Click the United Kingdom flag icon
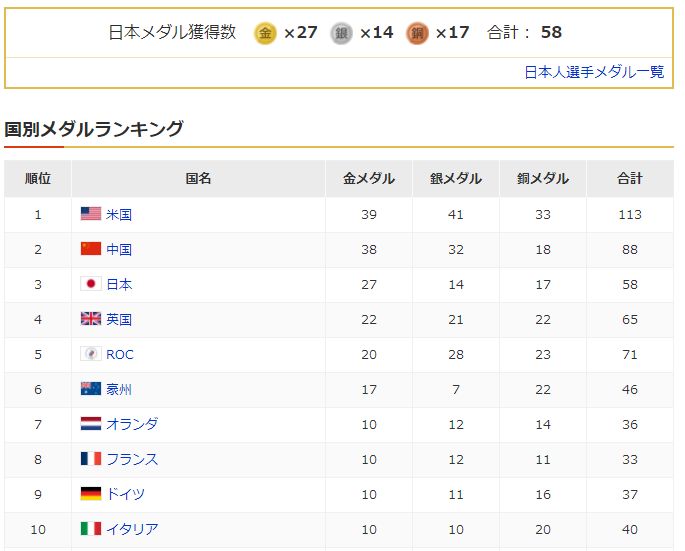 pyautogui.click(x=91, y=319)
